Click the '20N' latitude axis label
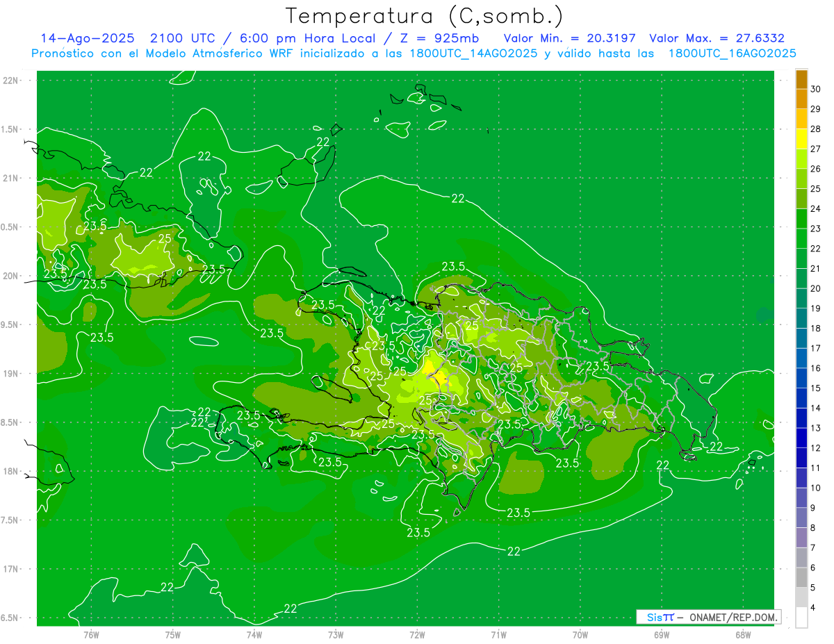Viewport: 834px width, 644px height. pos(11,276)
